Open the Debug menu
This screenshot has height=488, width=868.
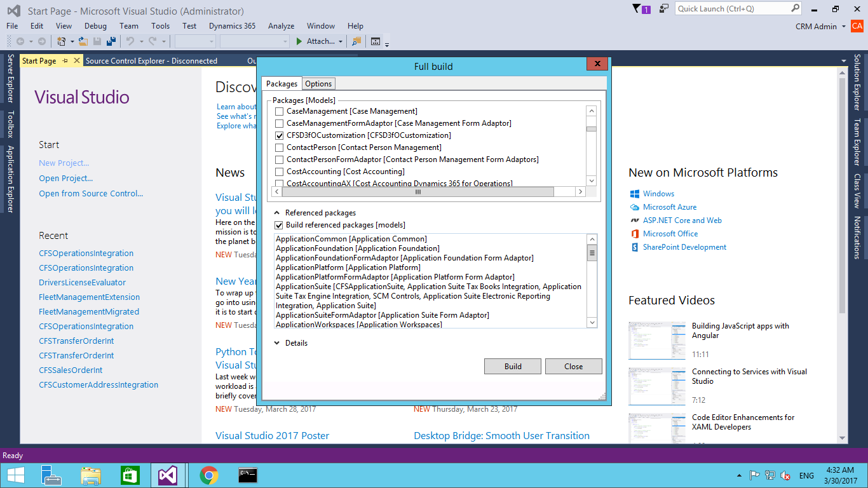click(x=95, y=26)
